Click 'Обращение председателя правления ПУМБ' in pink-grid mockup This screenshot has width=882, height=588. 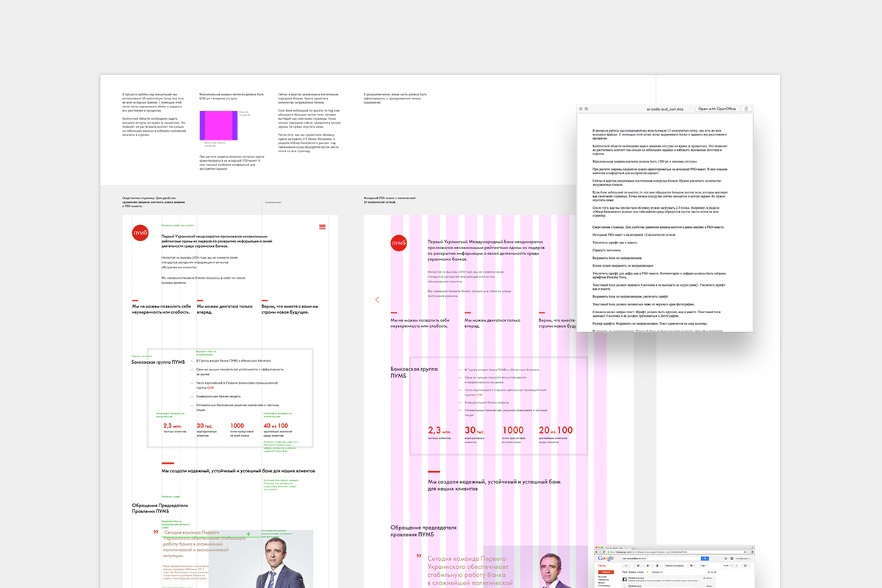(423, 531)
